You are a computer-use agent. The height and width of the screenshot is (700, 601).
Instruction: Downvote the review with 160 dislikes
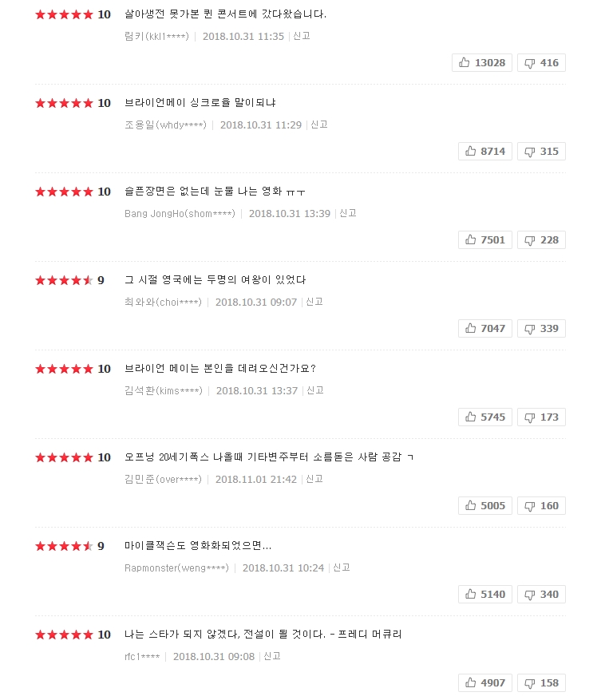point(541,506)
